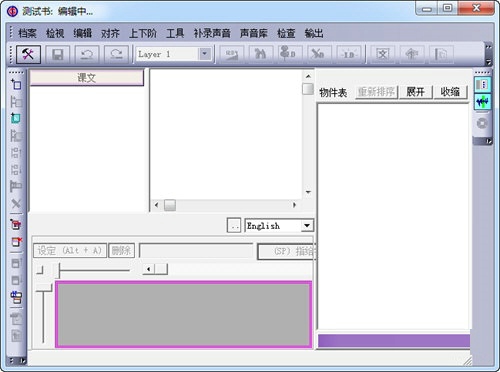Viewport: 500px width, 372px height.
Task: Click the toolbar icon right of the RDY ramp
Action: [x=261, y=54]
